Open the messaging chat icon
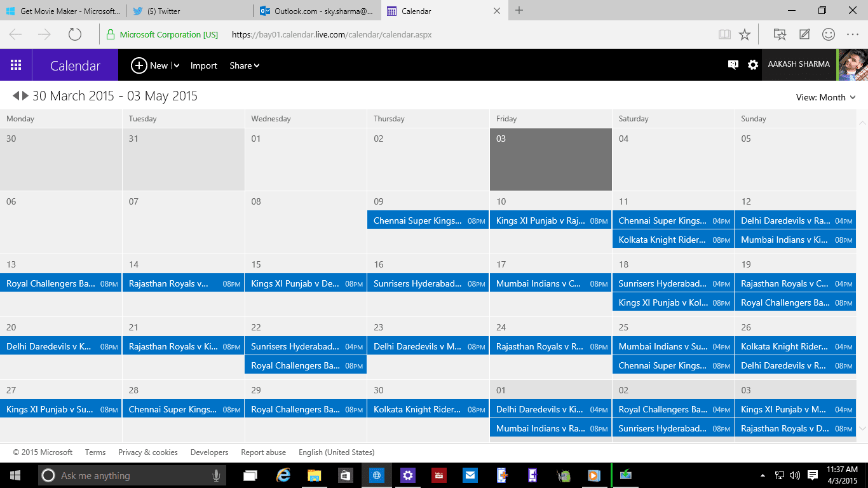 (x=733, y=65)
